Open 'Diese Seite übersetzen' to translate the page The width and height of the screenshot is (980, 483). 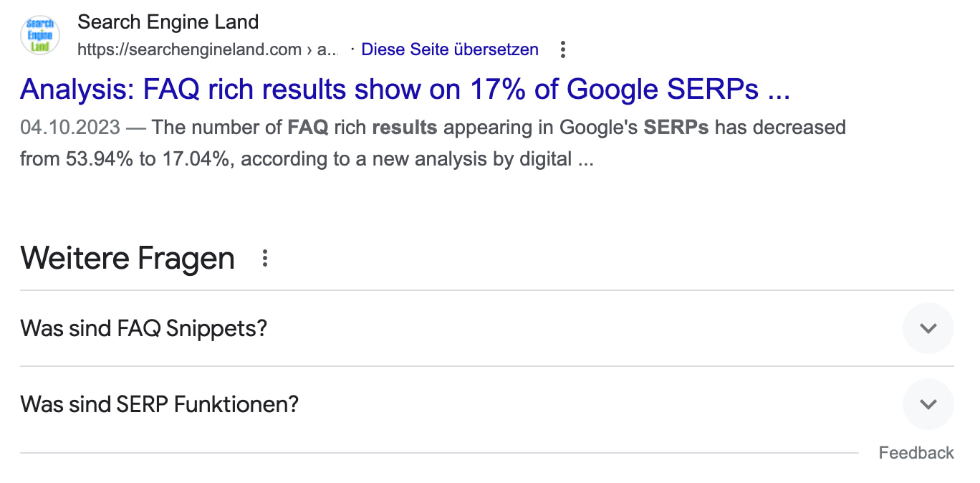(x=449, y=49)
